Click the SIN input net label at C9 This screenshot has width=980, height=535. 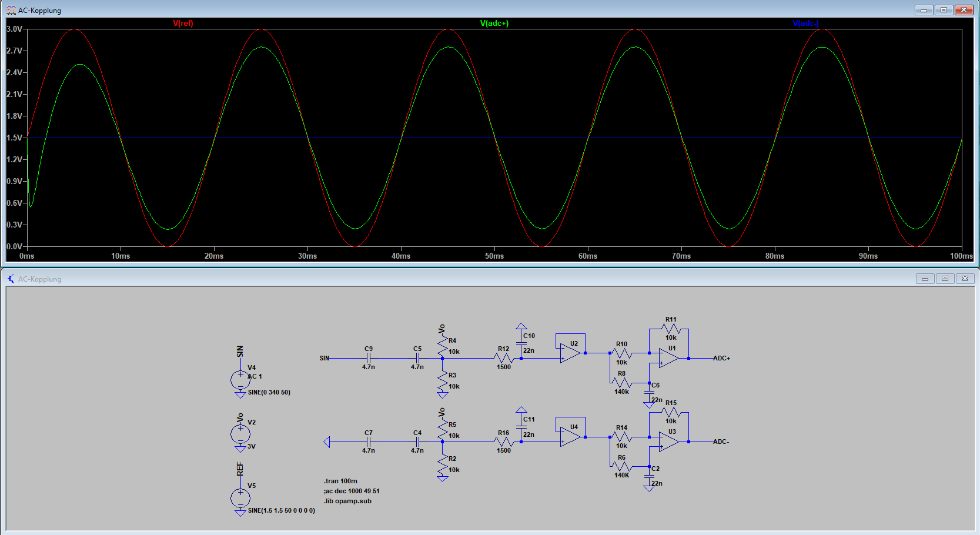[325, 358]
